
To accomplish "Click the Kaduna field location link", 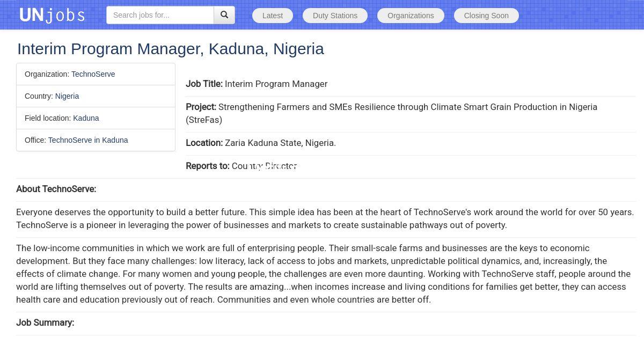I will click(86, 118).
